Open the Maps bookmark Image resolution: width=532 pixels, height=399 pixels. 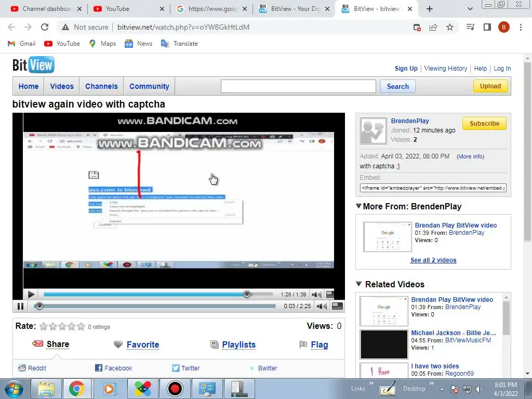(102, 44)
